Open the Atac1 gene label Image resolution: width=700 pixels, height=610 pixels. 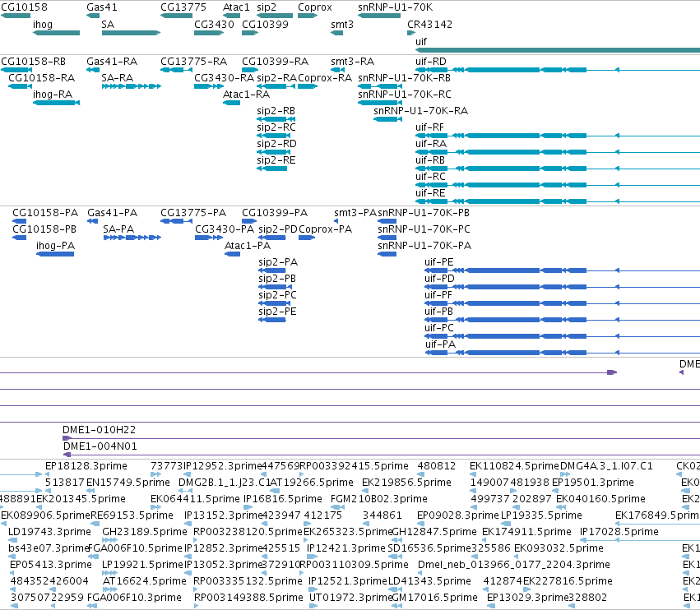point(236,7)
